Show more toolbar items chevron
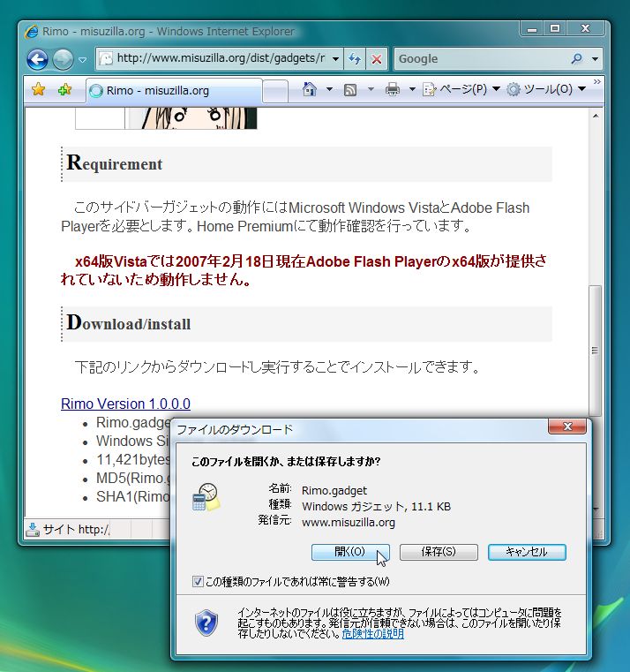The image size is (630, 672). click(597, 81)
